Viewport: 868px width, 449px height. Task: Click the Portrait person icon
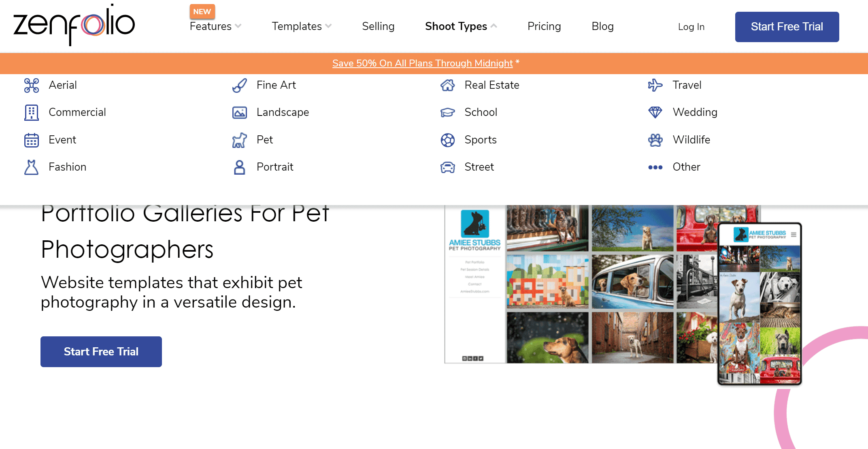[240, 167]
